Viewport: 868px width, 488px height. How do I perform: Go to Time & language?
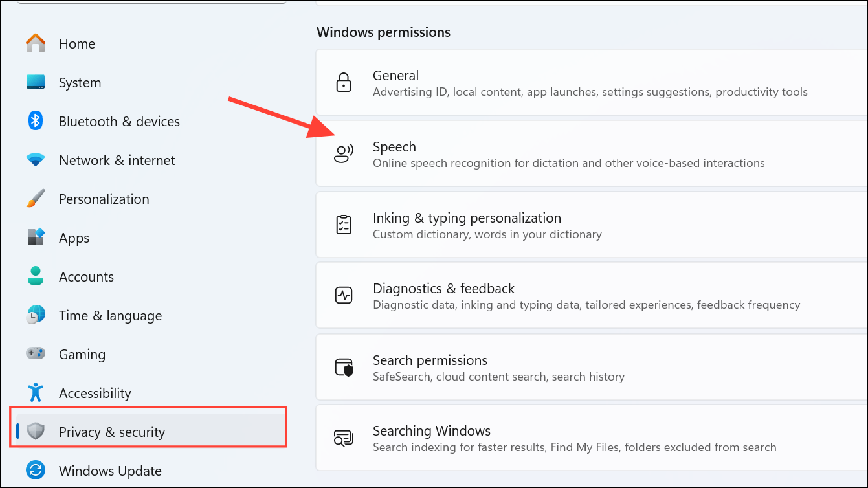110,315
